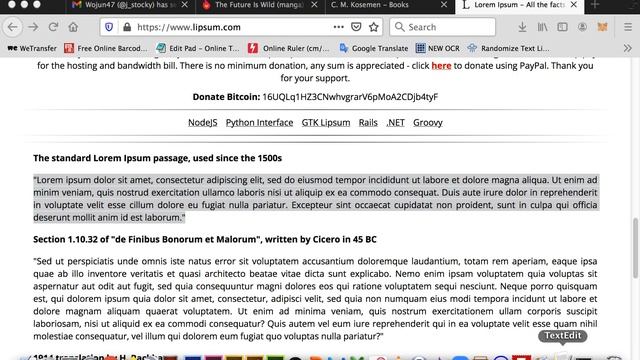640x360 pixels.
Task: Open page actions three-dot menu
Action: tap(338, 27)
